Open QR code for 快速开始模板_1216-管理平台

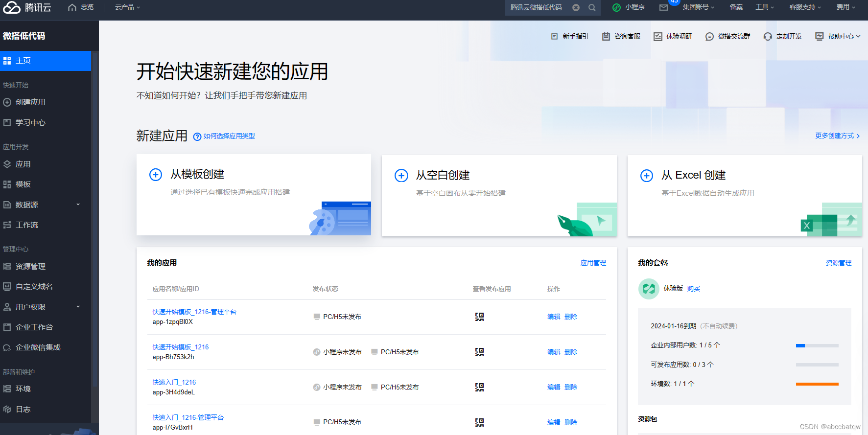point(480,317)
